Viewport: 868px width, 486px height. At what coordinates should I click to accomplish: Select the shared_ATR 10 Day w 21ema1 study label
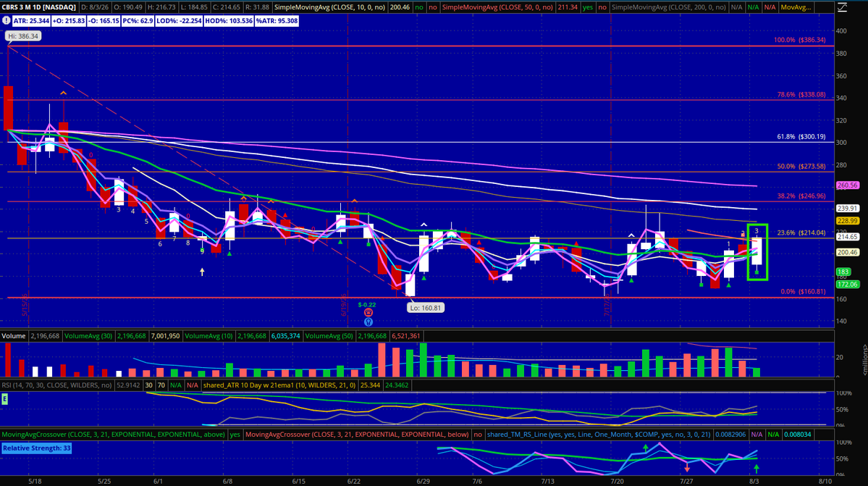279,385
